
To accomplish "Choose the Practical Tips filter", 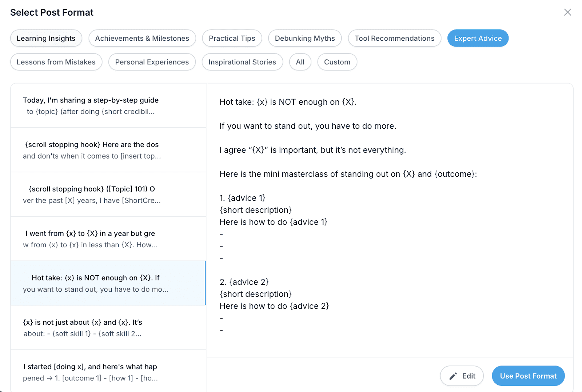I will pyautogui.click(x=232, y=38).
